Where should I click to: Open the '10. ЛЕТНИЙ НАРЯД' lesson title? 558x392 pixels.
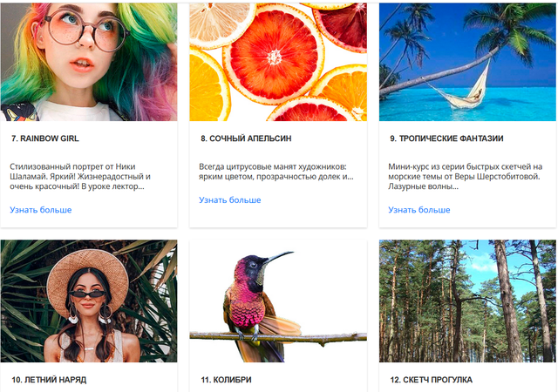(x=49, y=380)
